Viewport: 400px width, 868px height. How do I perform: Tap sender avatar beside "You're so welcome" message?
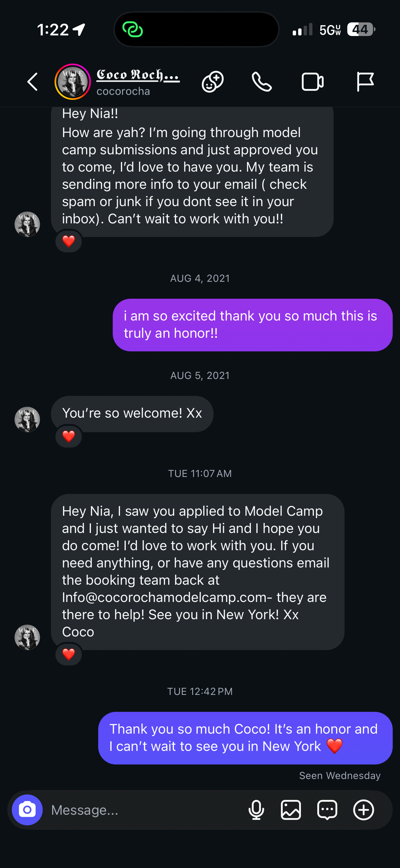[27, 419]
